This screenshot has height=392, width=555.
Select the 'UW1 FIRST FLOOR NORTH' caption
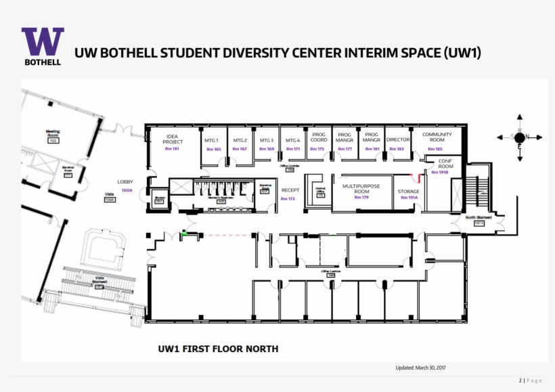pos(218,349)
